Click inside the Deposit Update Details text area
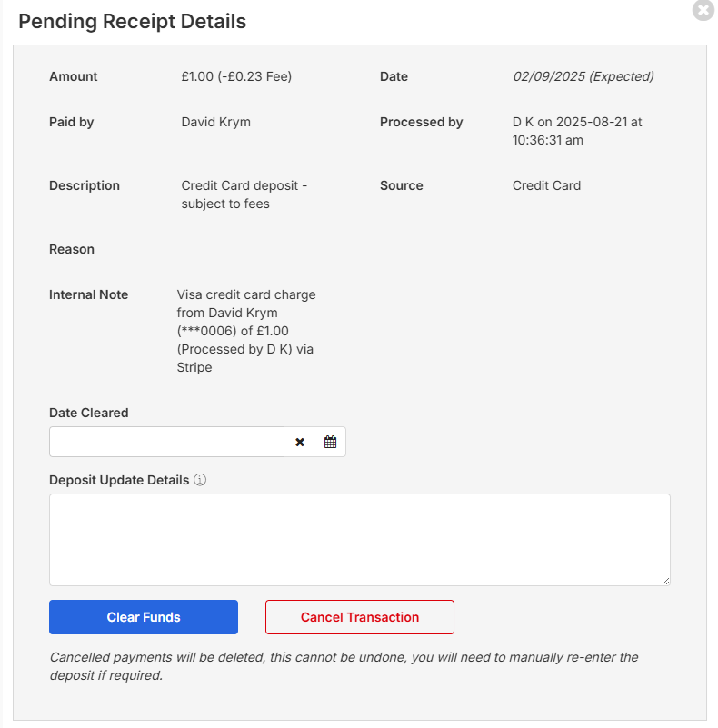This screenshot has height=728, width=718. [x=360, y=540]
